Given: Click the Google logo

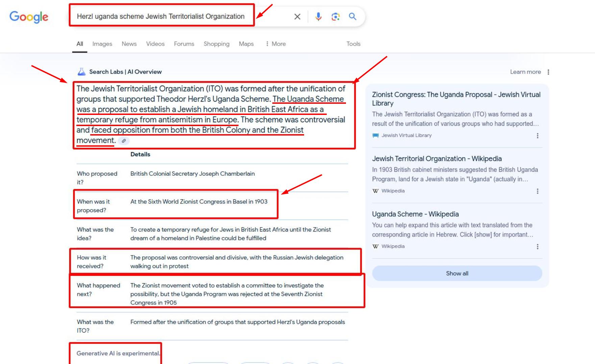Looking at the screenshot, I should tap(29, 17).
